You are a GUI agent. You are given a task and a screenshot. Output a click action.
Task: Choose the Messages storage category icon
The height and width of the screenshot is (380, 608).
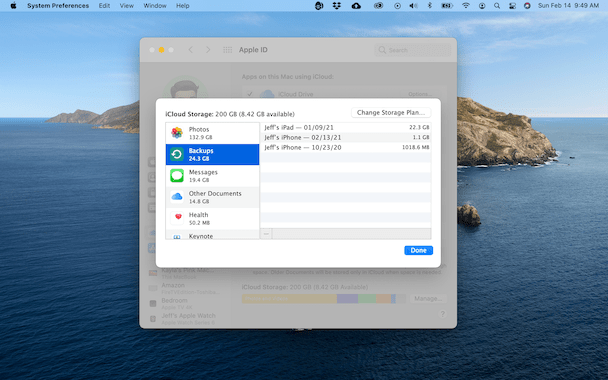point(177,176)
